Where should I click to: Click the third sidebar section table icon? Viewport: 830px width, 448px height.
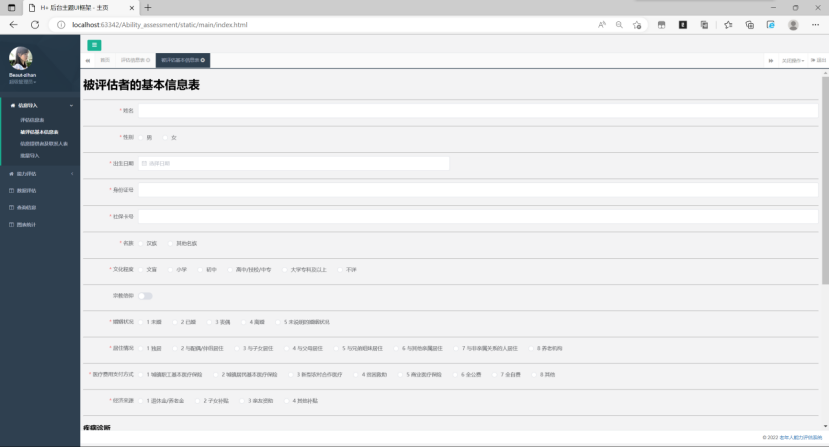(12, 191)
